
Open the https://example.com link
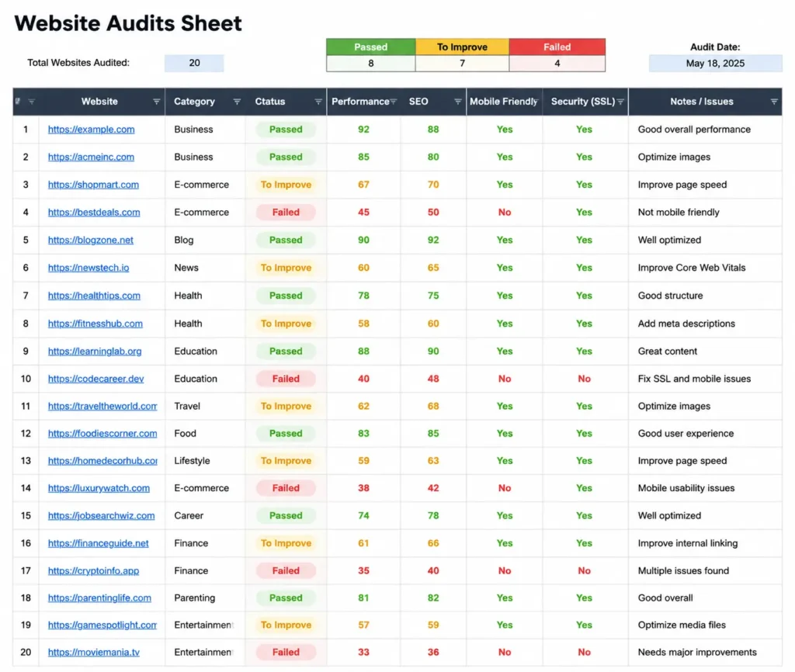point(92,130)
